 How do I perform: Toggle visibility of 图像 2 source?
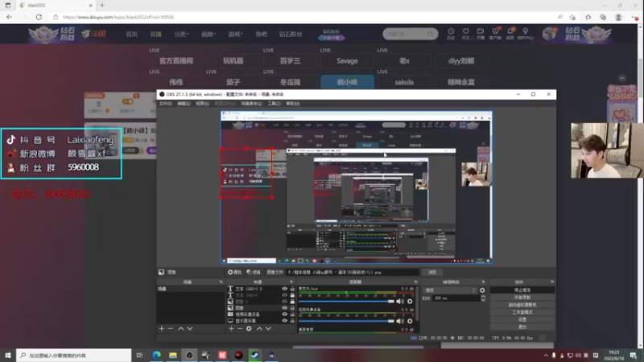pos(285,302)
